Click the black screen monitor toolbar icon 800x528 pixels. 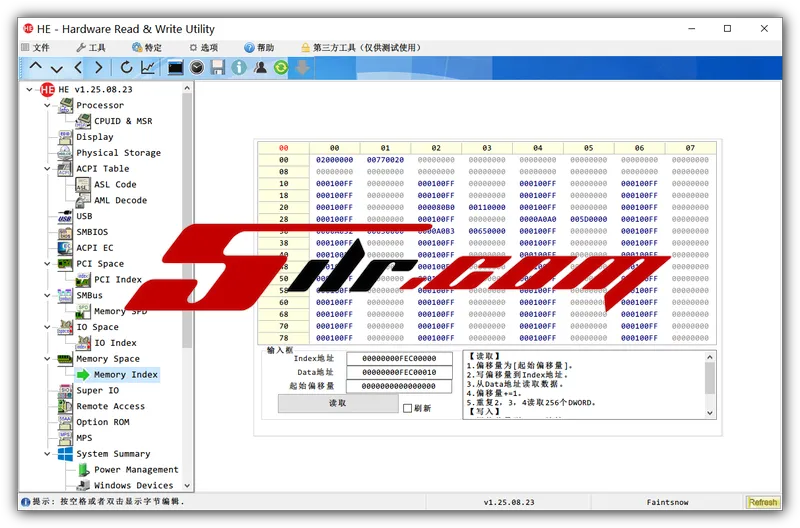tap(175, 67)
